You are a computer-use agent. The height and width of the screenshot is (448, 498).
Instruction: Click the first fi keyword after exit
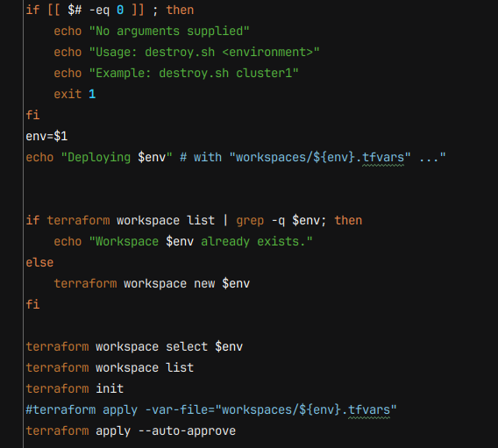[32, 115]
